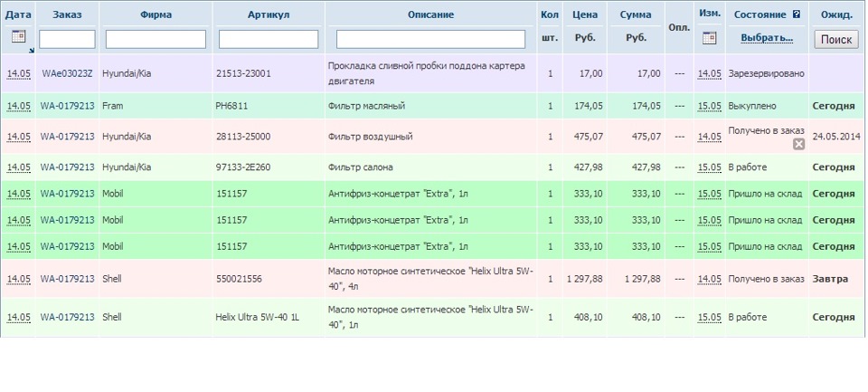Open the calendar under the Изм. column
The image size is (868, 392).
tap(709, 38)
